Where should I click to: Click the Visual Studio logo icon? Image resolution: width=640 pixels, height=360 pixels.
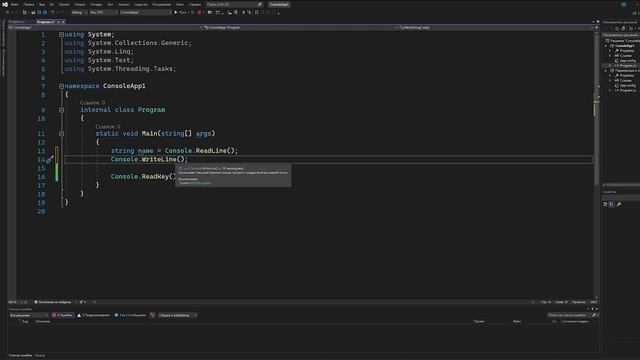5,4
